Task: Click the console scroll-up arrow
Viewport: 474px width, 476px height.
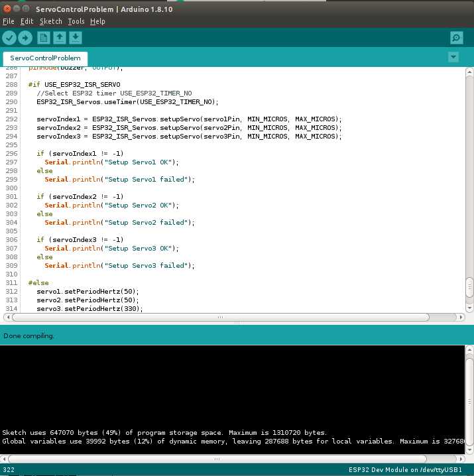Action: 469,350
